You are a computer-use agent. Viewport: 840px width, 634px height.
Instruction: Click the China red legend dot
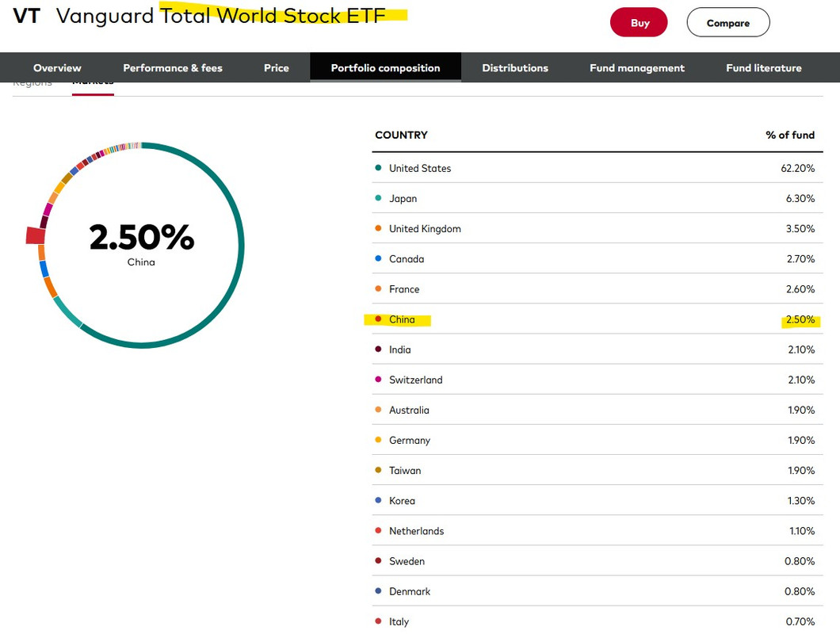[378, 319]
